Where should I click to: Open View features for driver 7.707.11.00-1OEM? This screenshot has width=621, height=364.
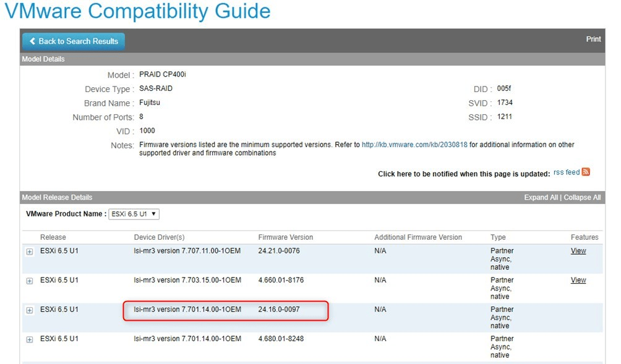pos(578,251)
